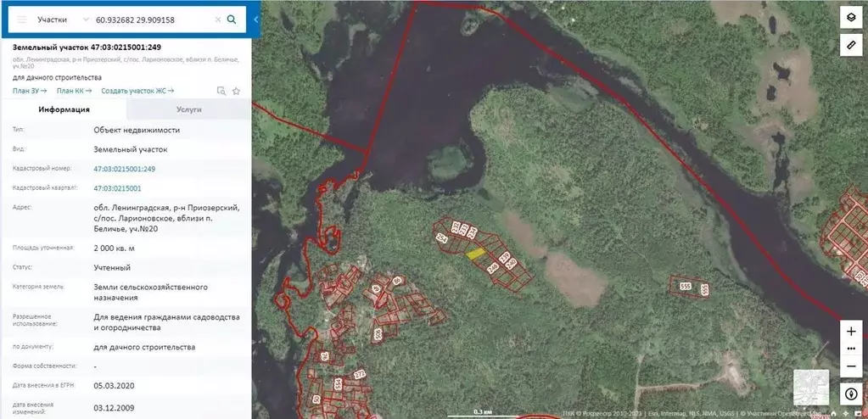Click the Создать участок ЖС link

[x=137, y=91]
